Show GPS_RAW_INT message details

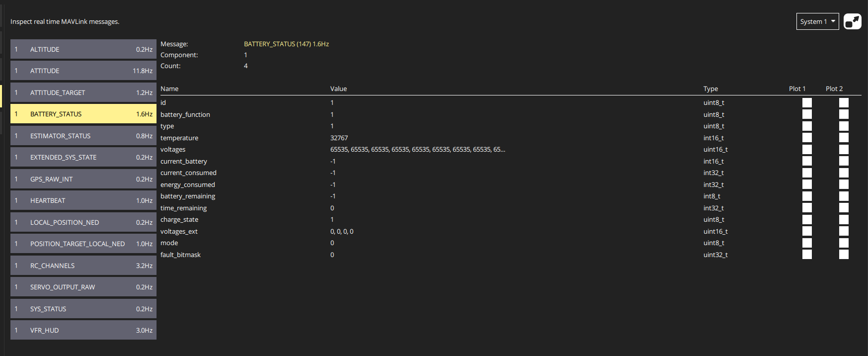coord(83,179)
